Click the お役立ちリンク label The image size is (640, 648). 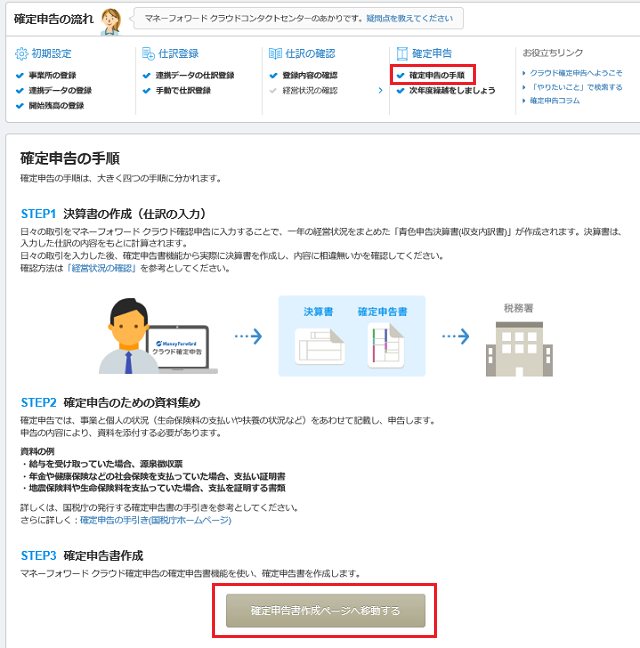553,52
